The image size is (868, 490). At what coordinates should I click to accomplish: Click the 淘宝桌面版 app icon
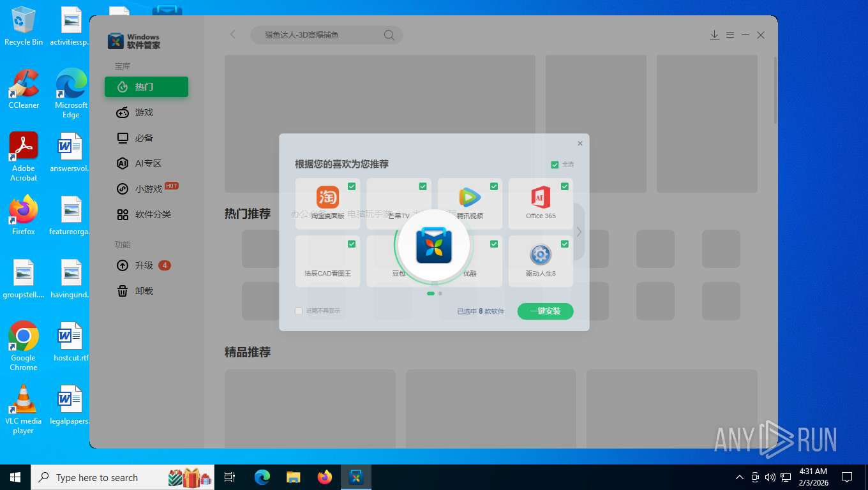(x=328, y=197)
